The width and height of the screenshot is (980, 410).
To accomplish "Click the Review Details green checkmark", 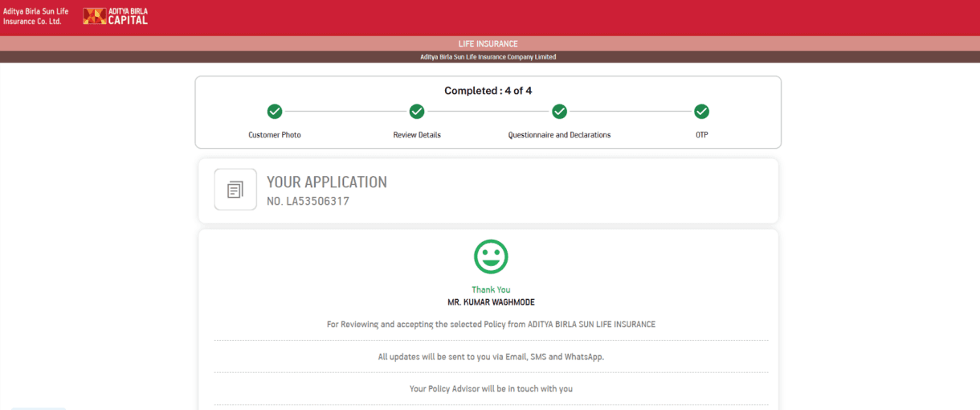I will (x=417, y=111).
